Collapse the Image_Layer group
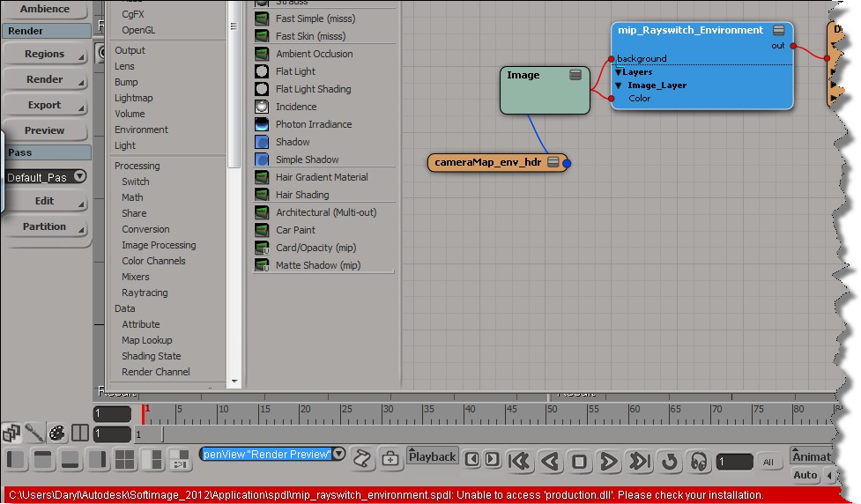 620,85
